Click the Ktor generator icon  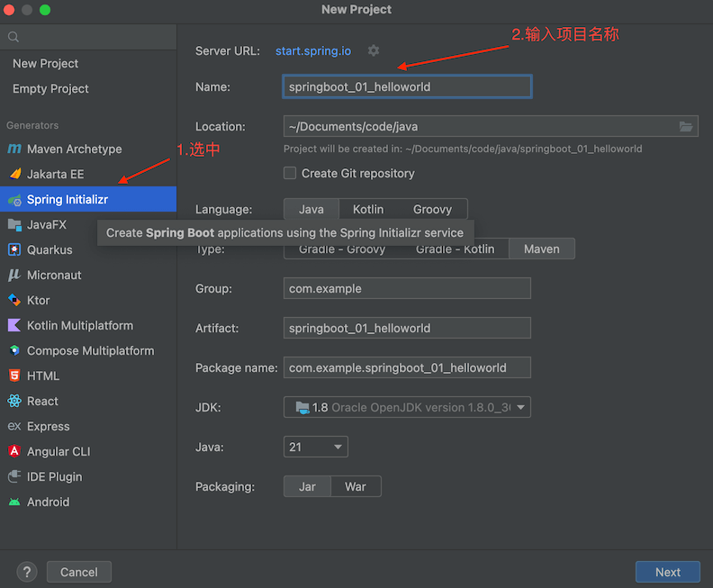(14, 301)
